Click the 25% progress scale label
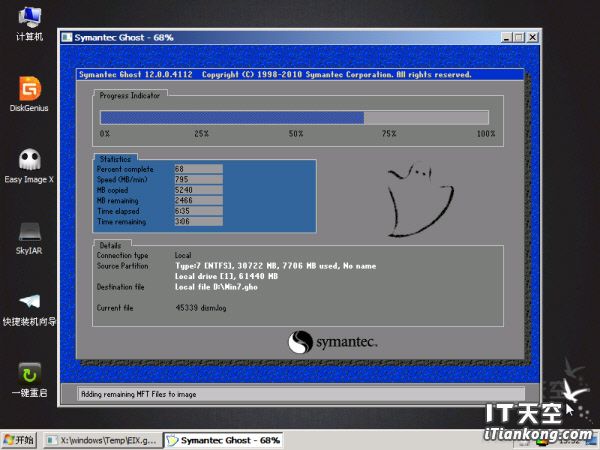Viewport: 600px width, 450px height. 202,134
